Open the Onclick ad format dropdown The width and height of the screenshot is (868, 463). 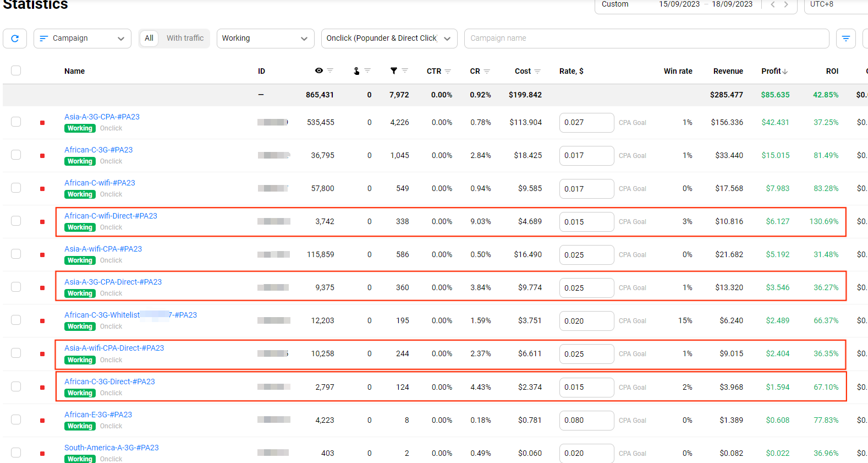pos(389,39)
